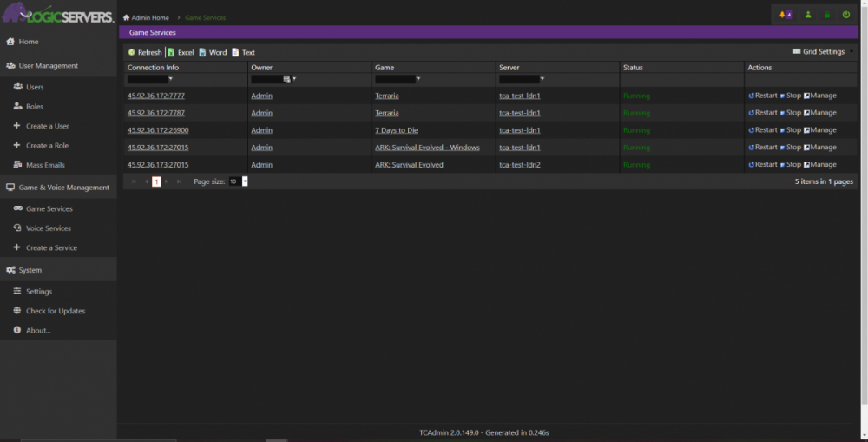Restart the 7 Days to Die service

pos(762,130)
